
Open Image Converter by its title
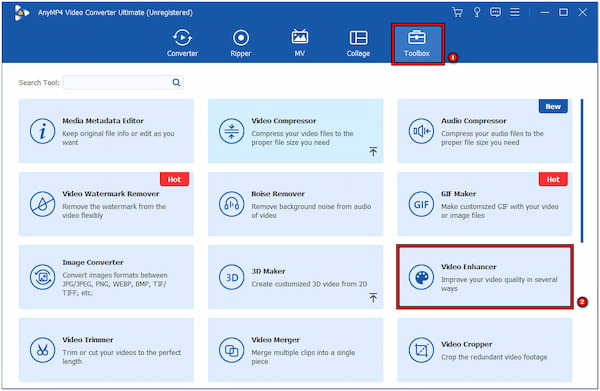tap(93, 262)
